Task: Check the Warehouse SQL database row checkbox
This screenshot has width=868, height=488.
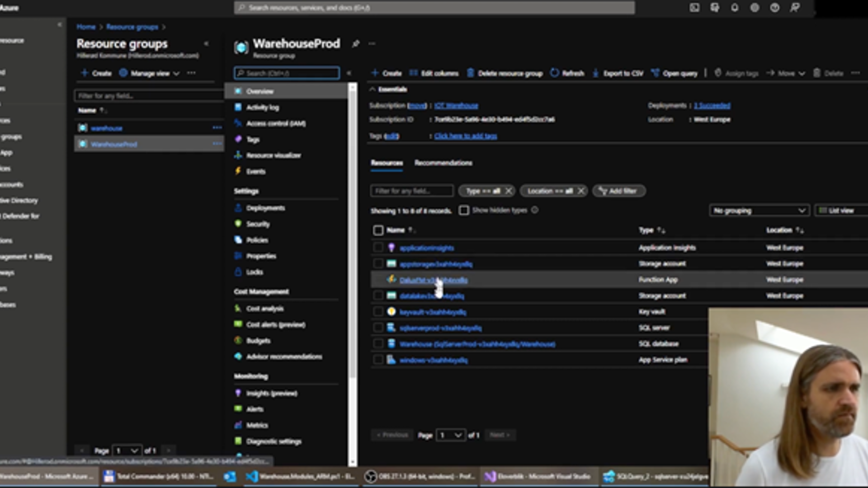Action: pos(378,343)
